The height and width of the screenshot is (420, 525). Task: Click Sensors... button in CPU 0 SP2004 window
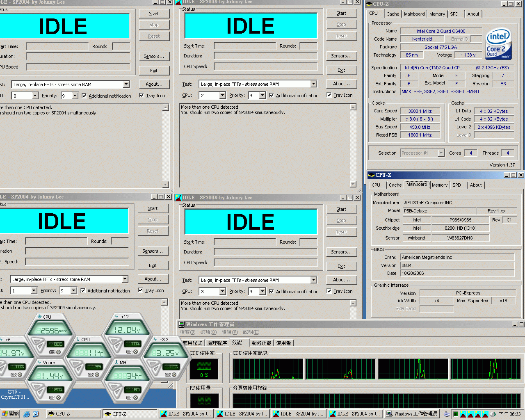(x=154, y=56)
